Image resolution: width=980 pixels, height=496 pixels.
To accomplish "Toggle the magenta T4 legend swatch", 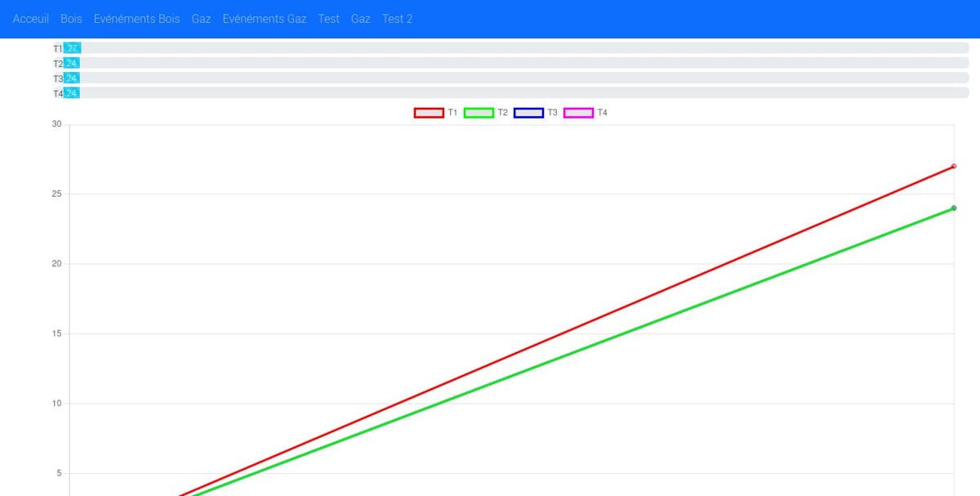I will (x=578, y=113).
